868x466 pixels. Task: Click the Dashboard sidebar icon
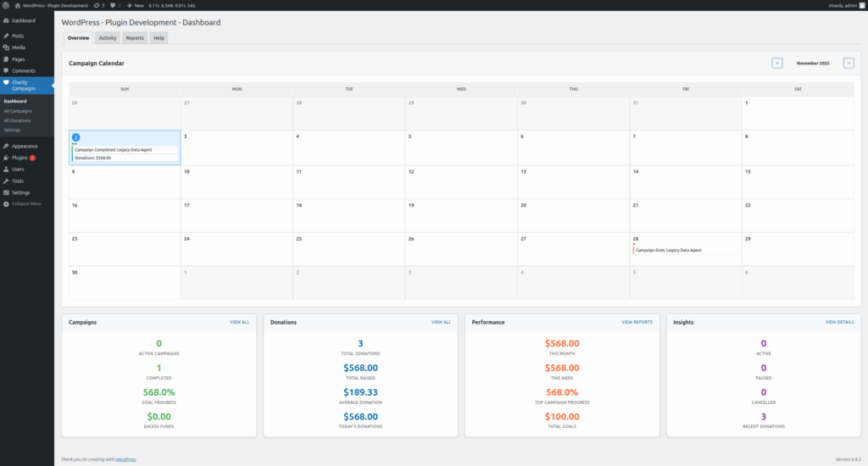[6, 20]
